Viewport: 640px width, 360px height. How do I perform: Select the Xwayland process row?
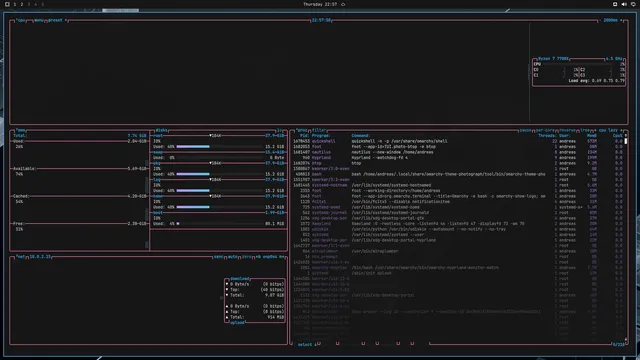click(457, 224)
